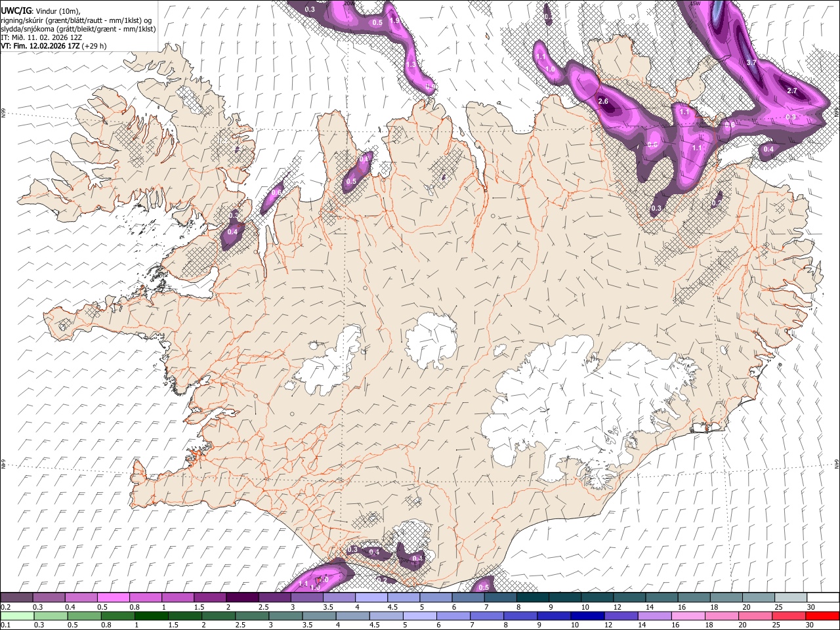Viewport: 840px width, 630px height.
Task: Select the pale green rain swatch labeled 0.1
Action: tap(16, 616)
